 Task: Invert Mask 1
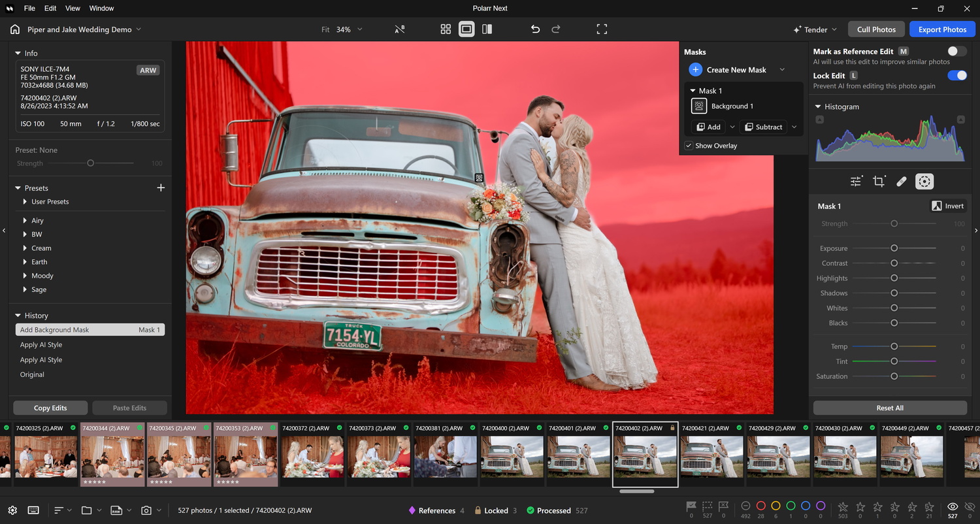pos(948,206)
